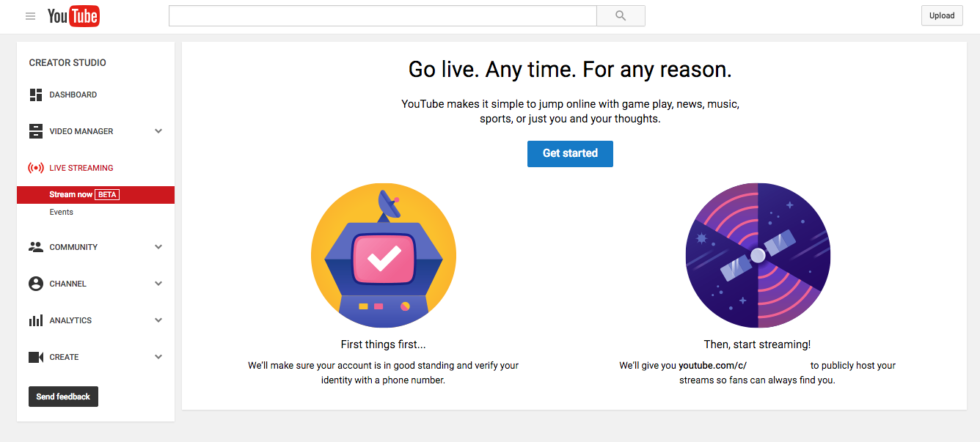Click the Create camera icon
The height and width of the screenshot is (442, 980).
pos(36,357)
